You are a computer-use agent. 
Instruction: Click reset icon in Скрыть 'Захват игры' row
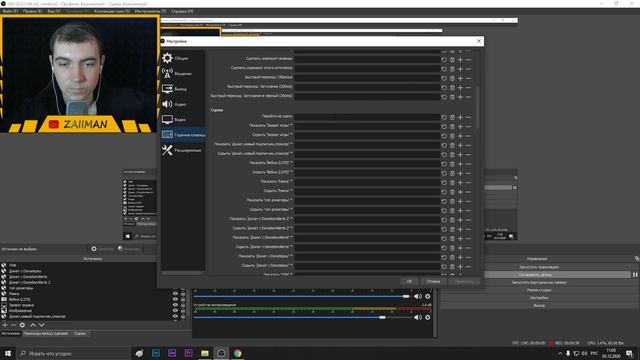[x=444, y=136]
